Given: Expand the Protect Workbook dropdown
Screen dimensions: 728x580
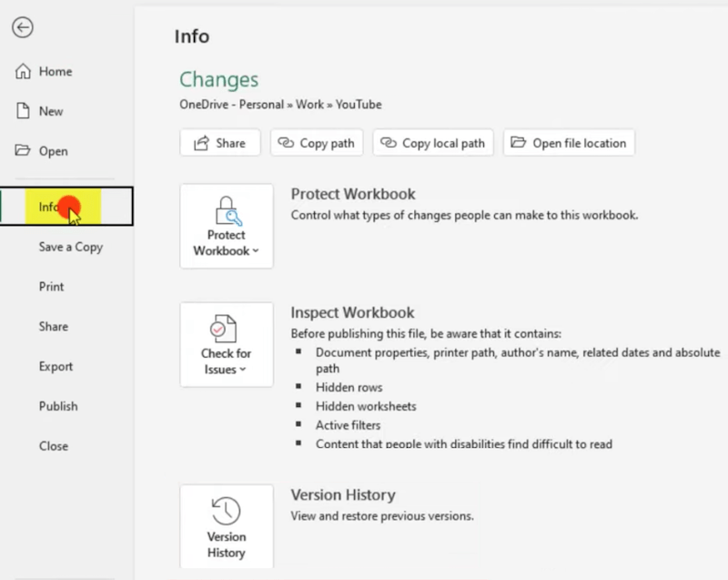Looking at the screenshot, I should [227, 226].
